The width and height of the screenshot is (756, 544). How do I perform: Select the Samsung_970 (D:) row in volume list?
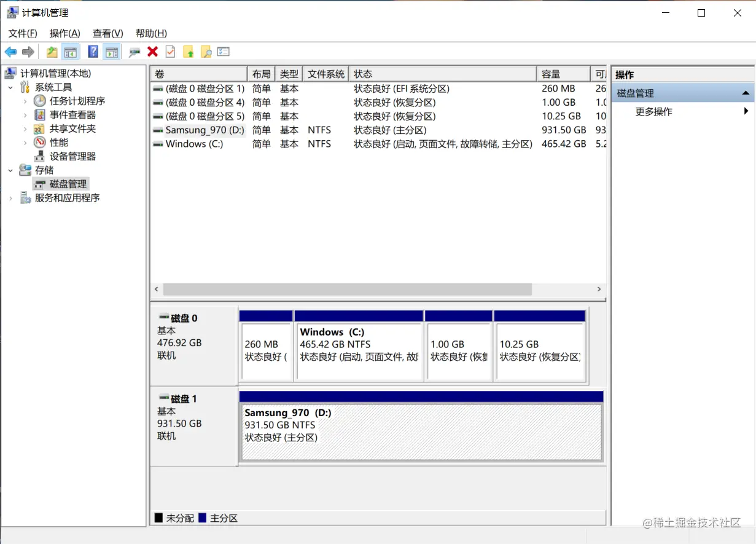(x=379, y=130)
